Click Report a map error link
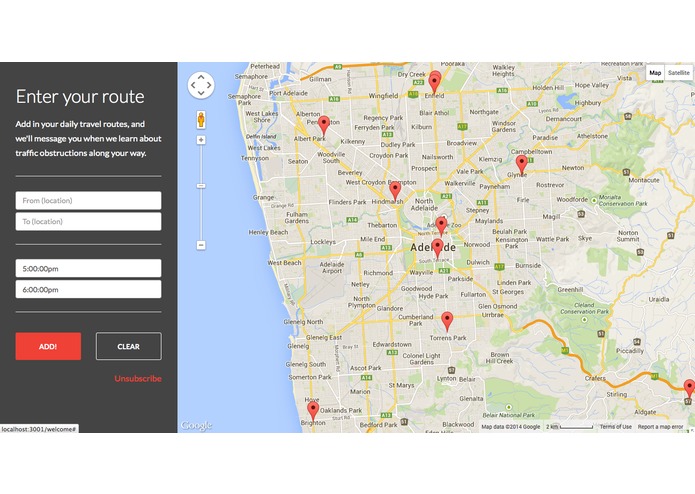695x494 pixels. pyautogui.click(x=660, y=427)
